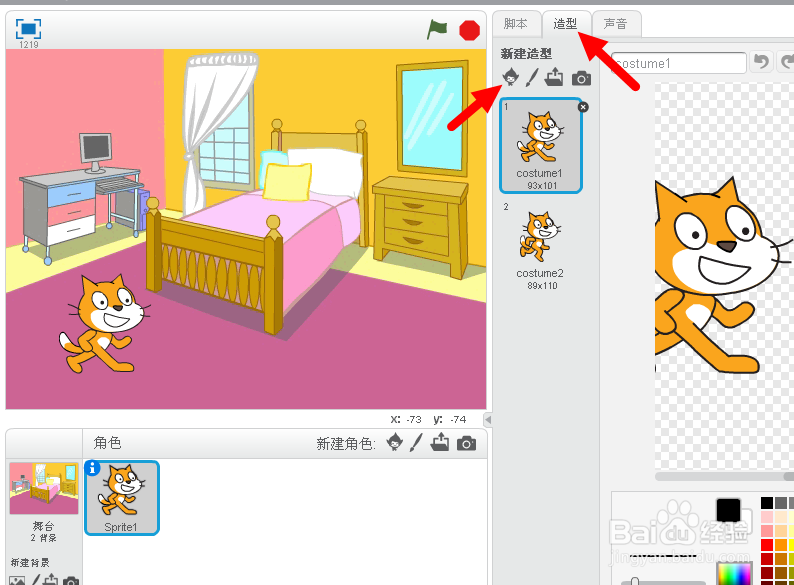Open the rainbow color picker

pyautogui.click(x=734, y=573)
